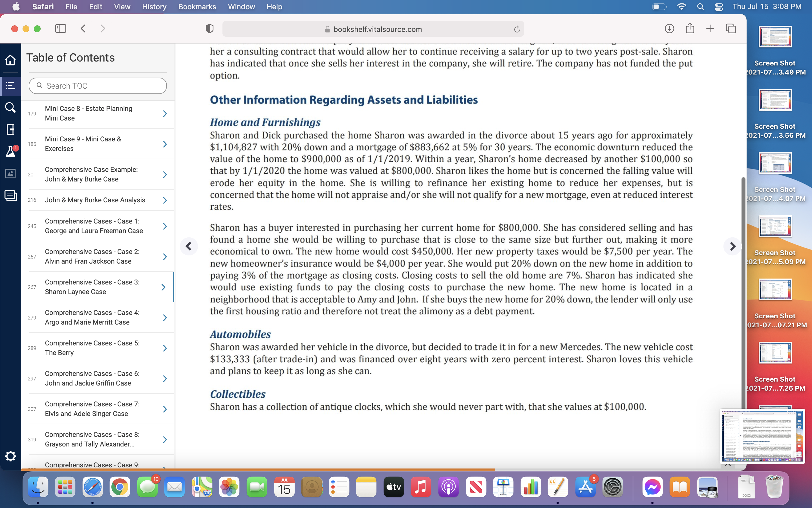Show Safari tab overview

(731, 29)
